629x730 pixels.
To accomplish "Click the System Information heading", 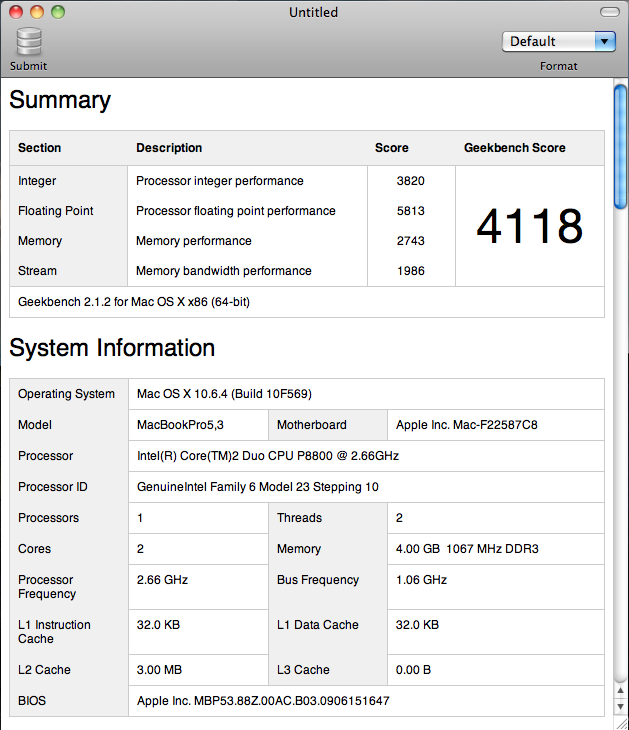I will 112,348.
